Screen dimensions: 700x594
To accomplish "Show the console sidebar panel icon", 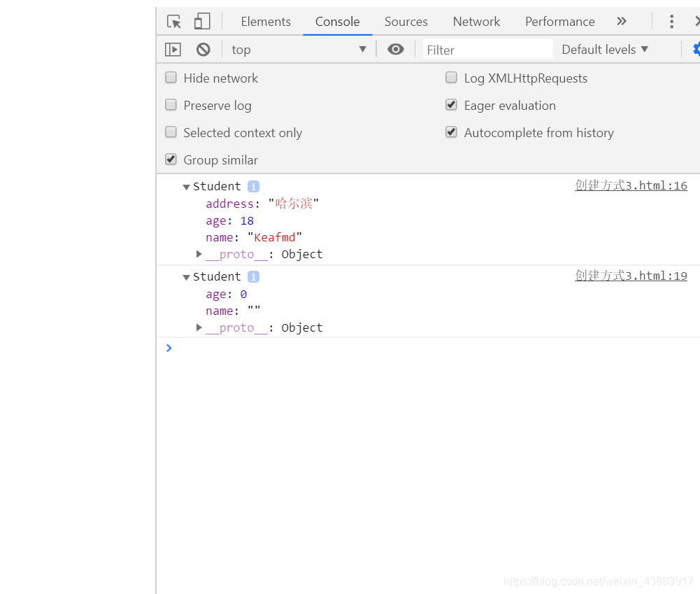I will (173, 49).
